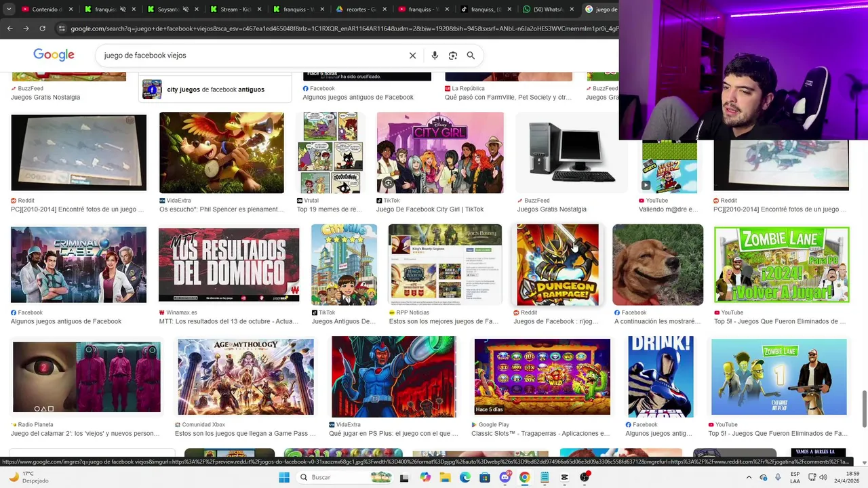Open CapCut from the taskbar

point(565,477)
